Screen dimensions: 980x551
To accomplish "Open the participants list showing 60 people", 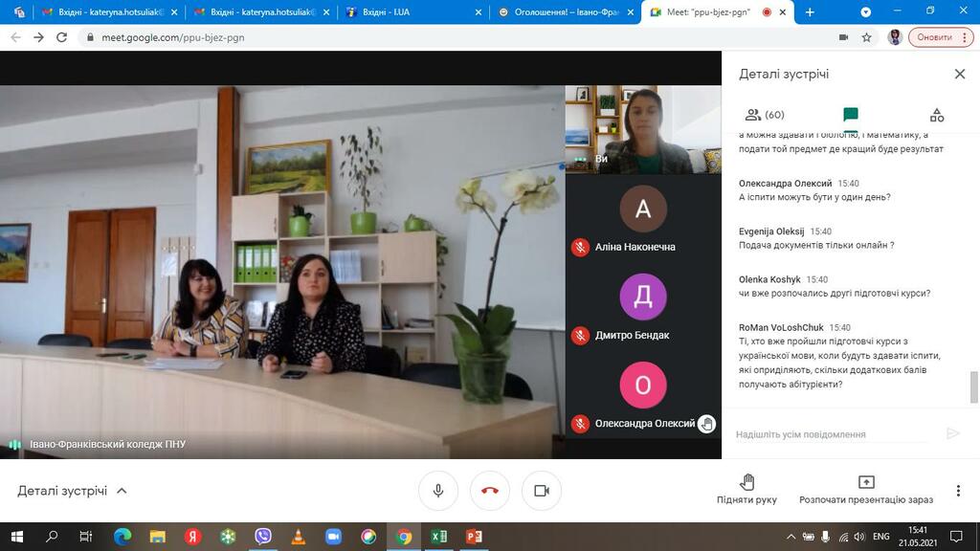I will click(765, 115).
